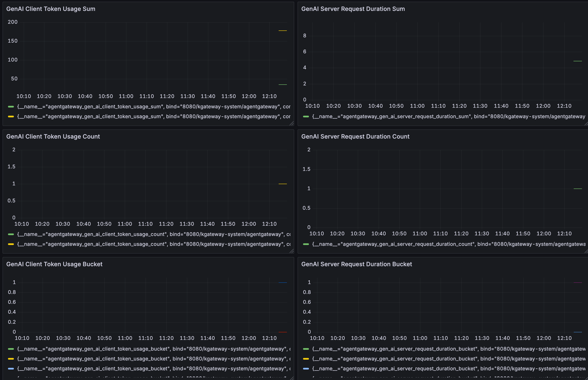Open GenAI Client Token Usage Count panel title menu

[x=53, y=136]
